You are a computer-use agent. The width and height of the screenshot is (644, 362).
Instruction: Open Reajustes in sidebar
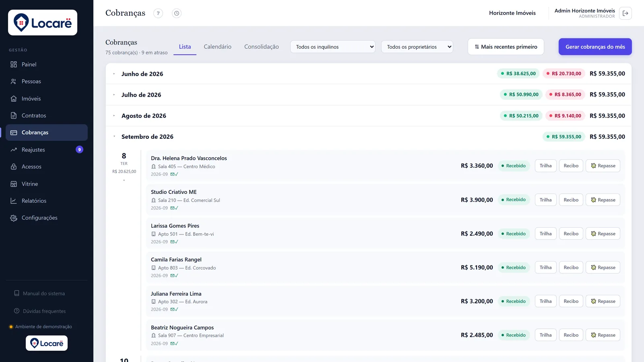coord(47,150)
